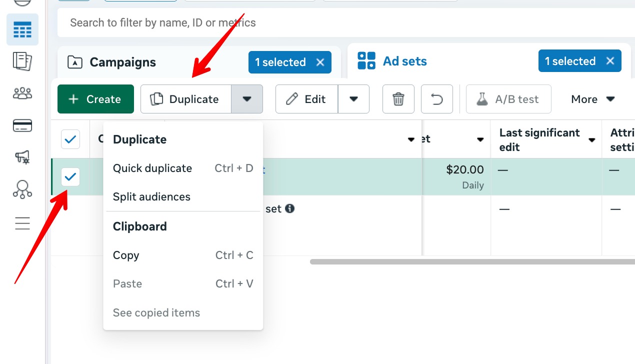Choose Quick duplicate from the menu

point(152,168)
